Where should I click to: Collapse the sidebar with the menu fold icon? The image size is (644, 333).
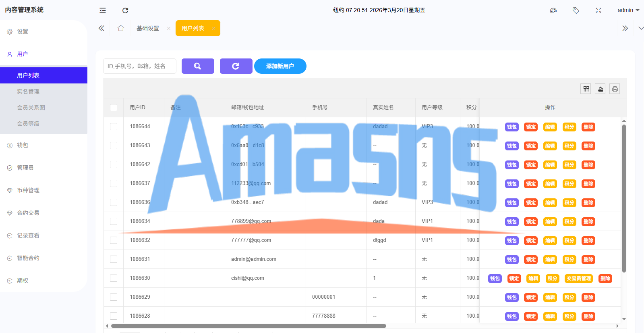point(103,10)
